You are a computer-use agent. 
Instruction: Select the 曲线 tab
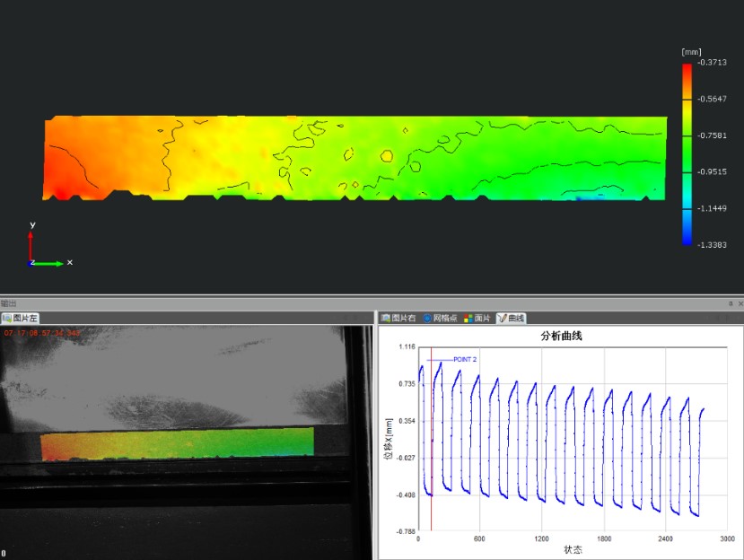point(511,318)
